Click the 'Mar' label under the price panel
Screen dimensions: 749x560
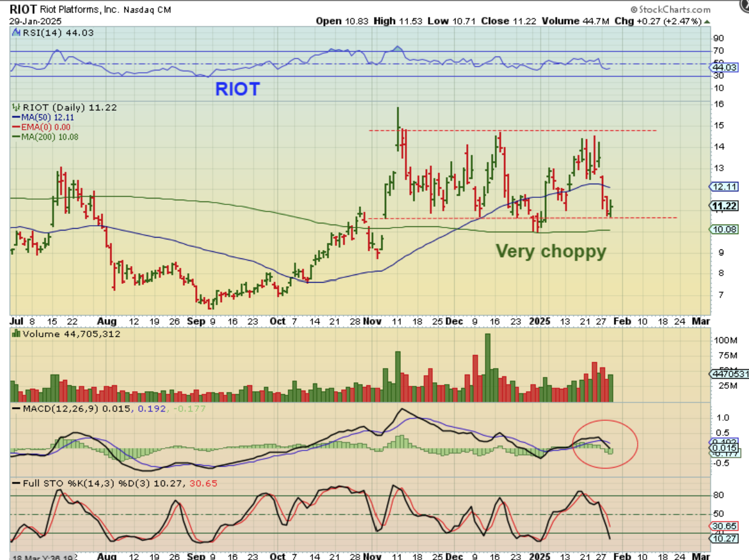pyautogui.click(x=701, y=321)
